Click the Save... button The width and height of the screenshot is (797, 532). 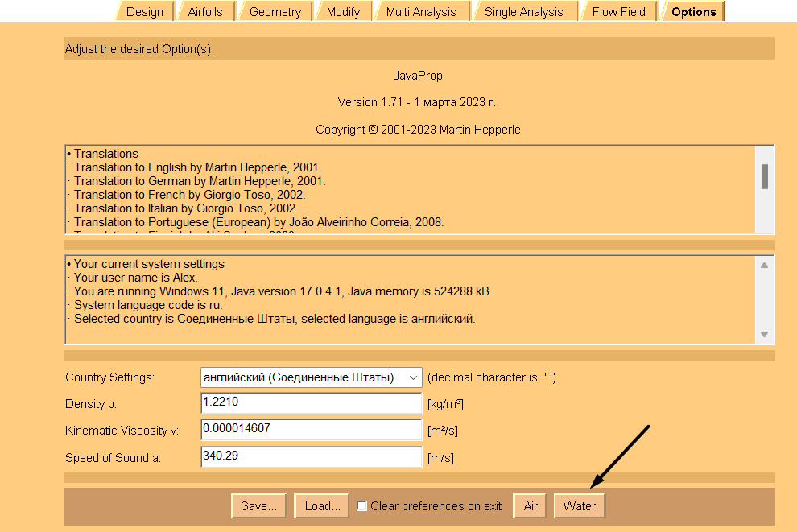(258, 506)
